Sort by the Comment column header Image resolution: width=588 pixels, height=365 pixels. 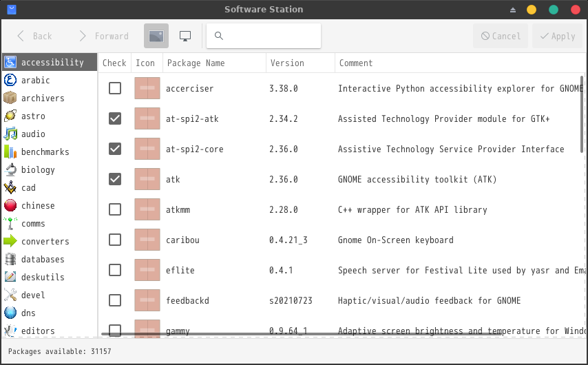460,63
